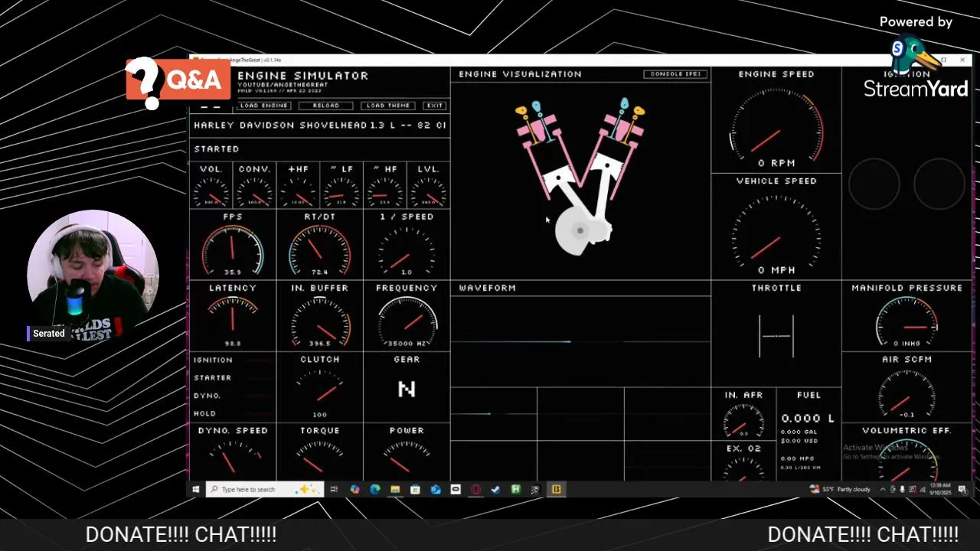Click the EXIT button
980x551 pixels.
435,106
